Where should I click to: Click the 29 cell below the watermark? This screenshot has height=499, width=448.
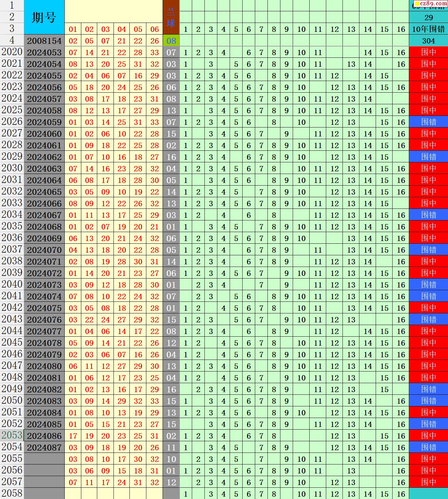[428, 18]
